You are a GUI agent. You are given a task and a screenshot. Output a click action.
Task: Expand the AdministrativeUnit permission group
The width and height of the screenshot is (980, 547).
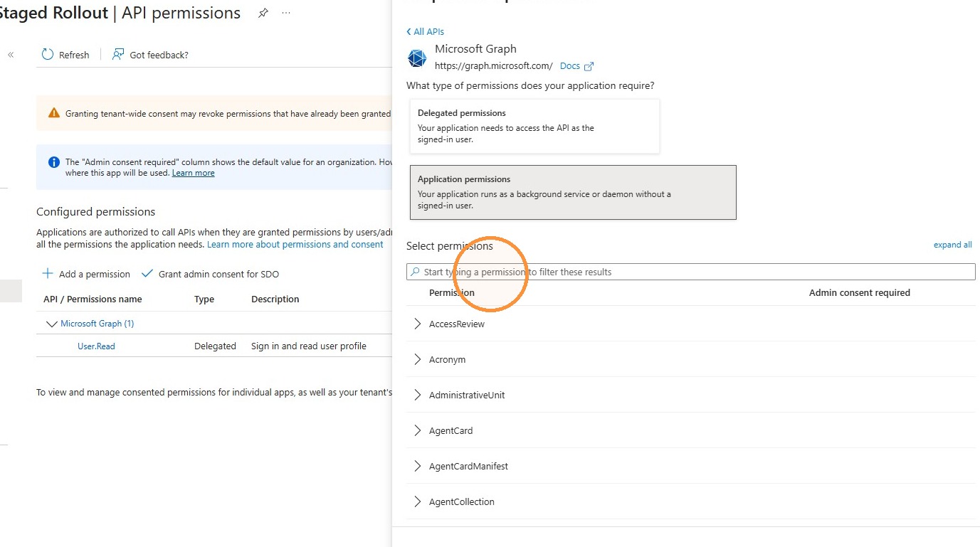[x=417, y=395]
